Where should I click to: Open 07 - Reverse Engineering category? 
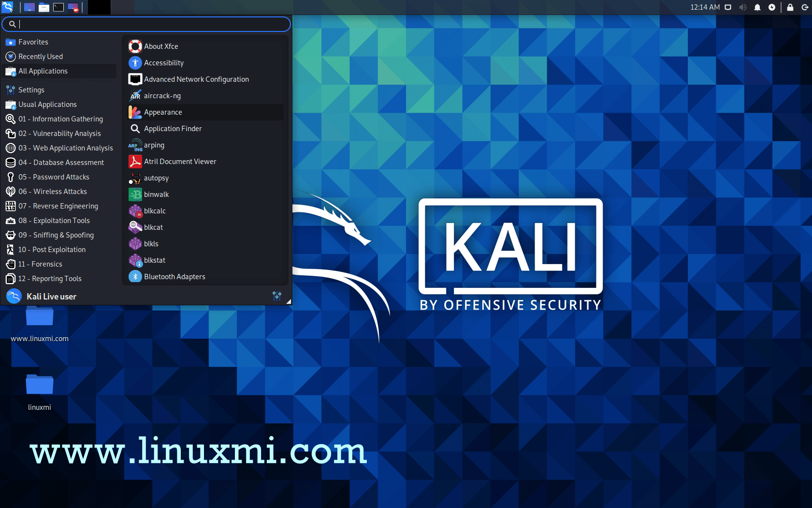coord(60,206)
